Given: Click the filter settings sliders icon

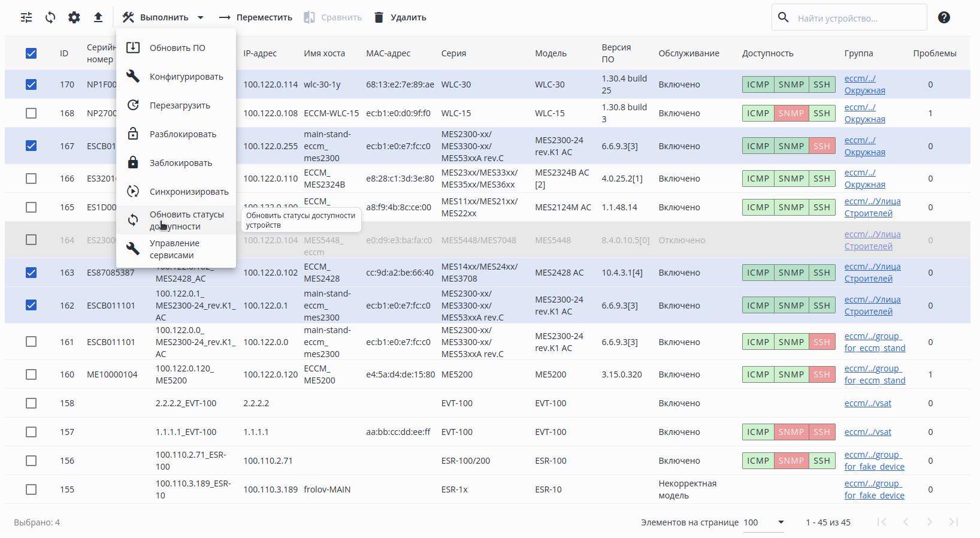Looking at the screenshot, I should 26,17.
